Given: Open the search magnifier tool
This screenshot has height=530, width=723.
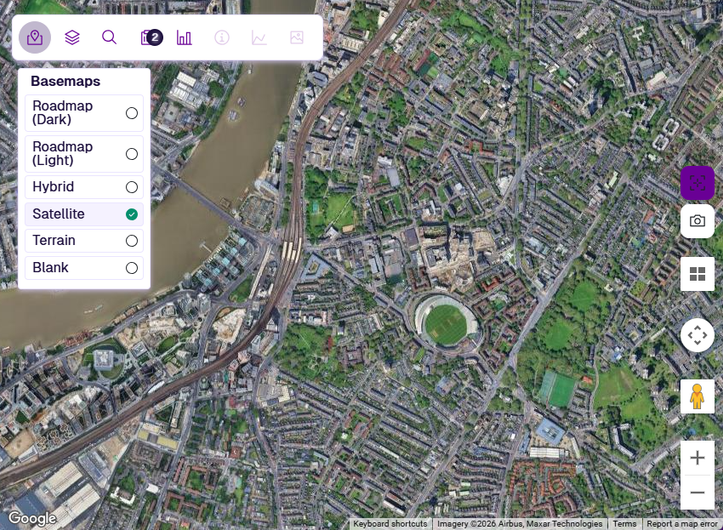Looking at the screenshot, I should pyautogui.click(x=109, y=37).
